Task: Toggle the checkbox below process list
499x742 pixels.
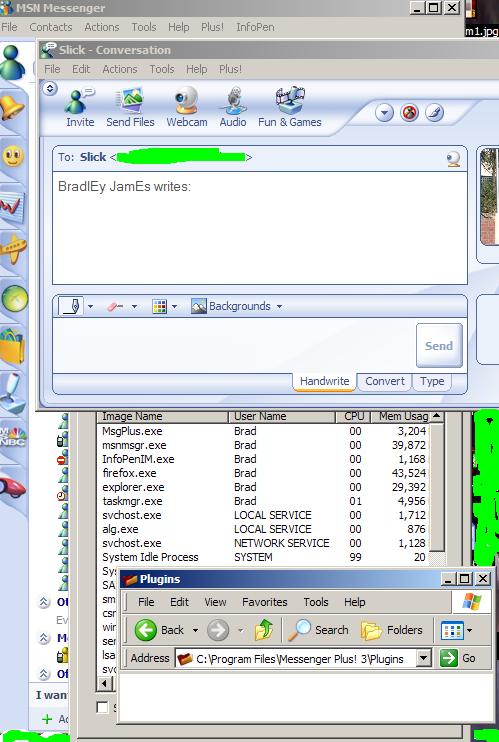Action: pyautogui.click(x=102, y=707)
